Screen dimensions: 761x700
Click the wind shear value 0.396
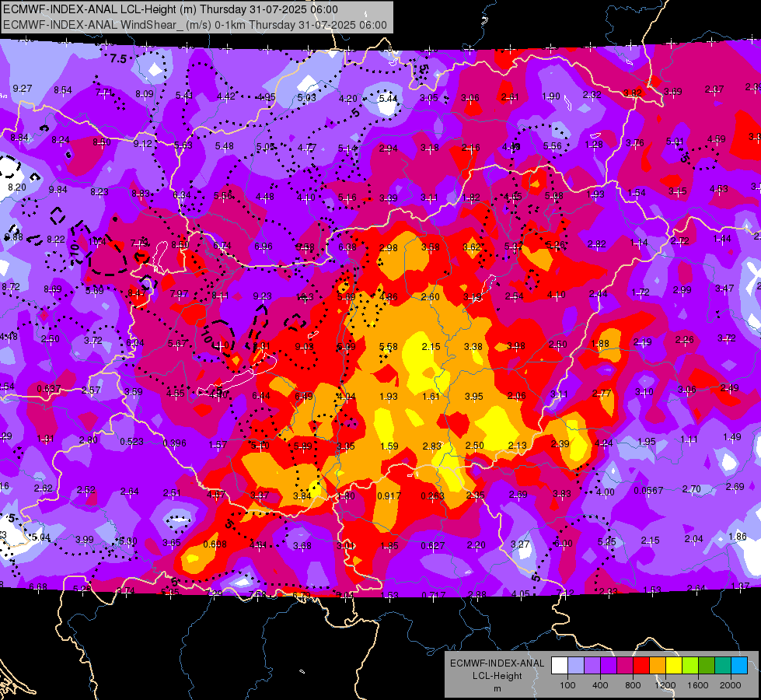[175, 443]
